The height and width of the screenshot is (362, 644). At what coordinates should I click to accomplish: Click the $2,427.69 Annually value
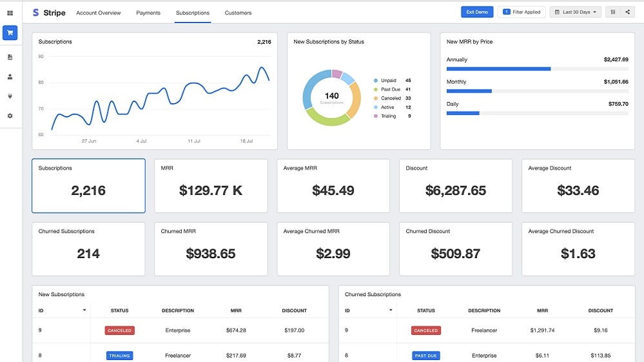click(x=616, y=59)
